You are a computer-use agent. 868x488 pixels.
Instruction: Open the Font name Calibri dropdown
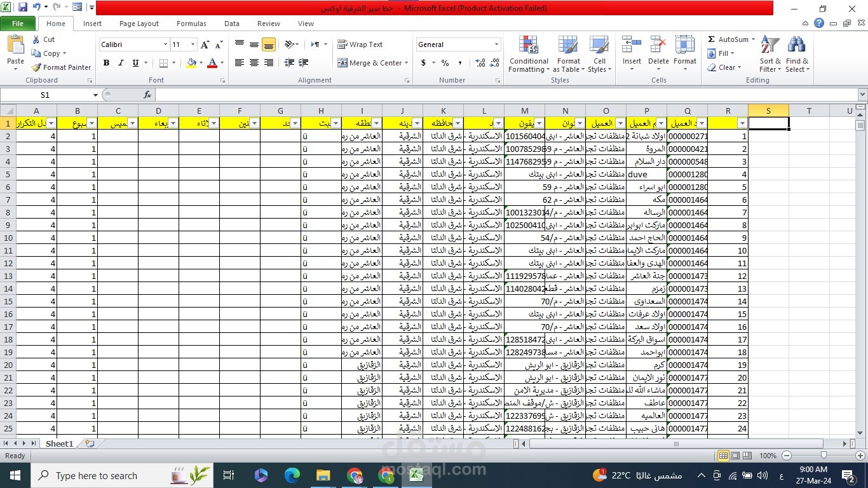165,44
